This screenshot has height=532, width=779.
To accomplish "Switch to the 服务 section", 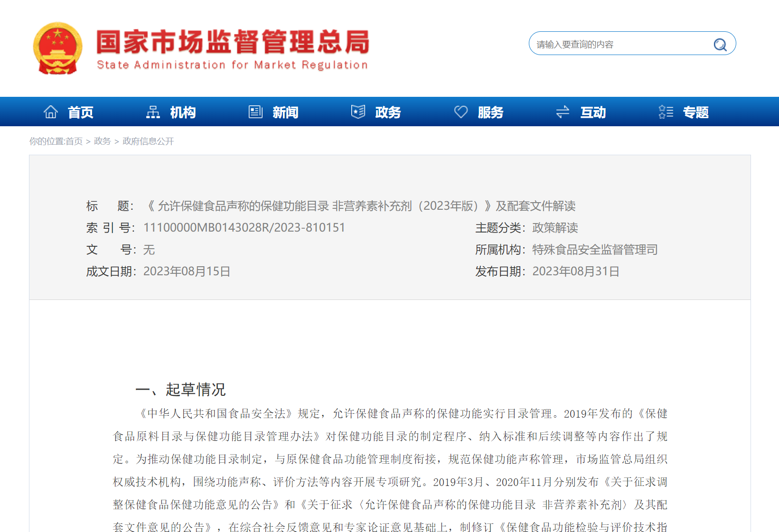I will click(491, 112).
